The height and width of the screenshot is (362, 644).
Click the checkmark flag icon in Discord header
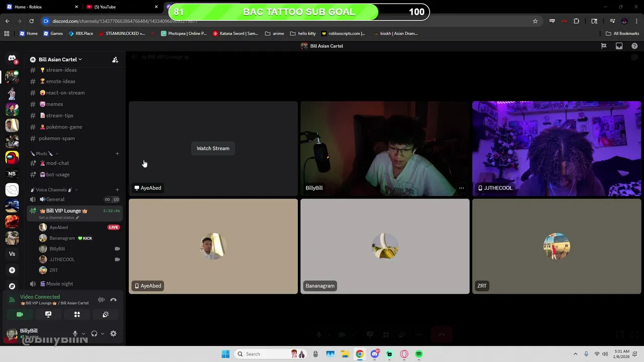[x=604, y=46]
